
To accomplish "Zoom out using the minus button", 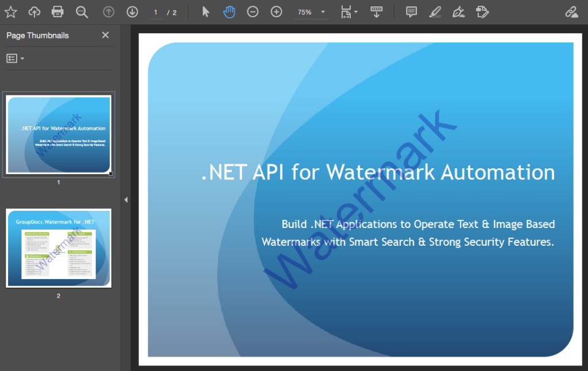I will click(253, 11).
